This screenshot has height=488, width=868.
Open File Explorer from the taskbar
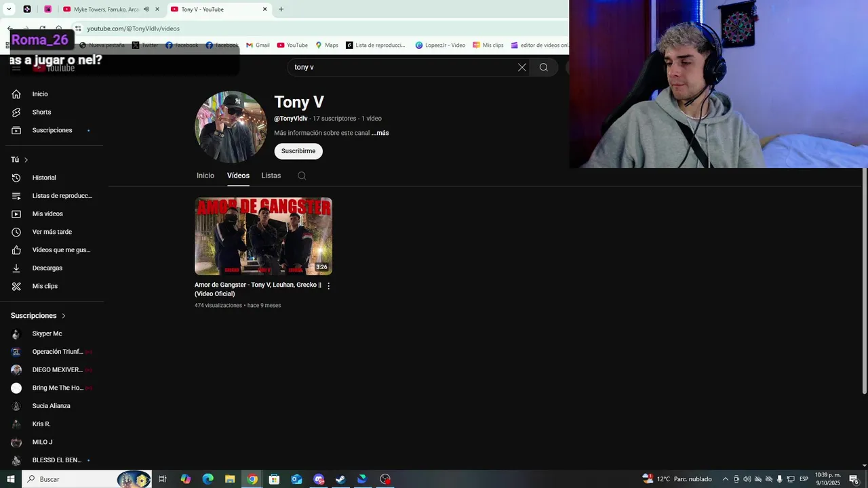click(230, 479)
